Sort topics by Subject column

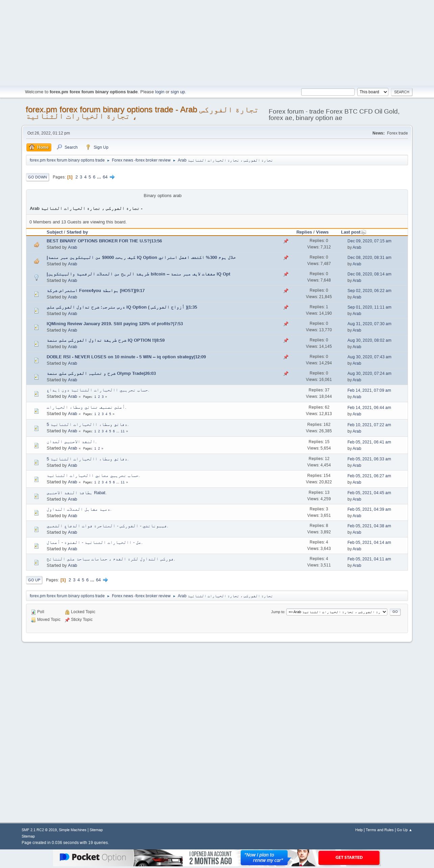click(x=55, y=232)
